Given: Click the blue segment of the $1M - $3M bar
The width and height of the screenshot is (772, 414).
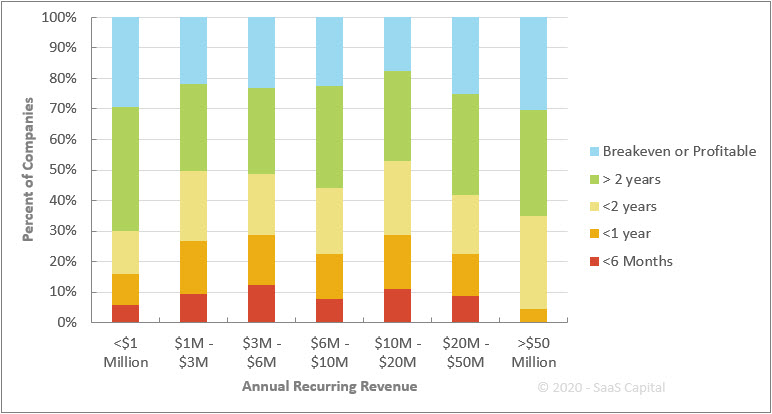Looking at the screenshot, I should (193, 51).
